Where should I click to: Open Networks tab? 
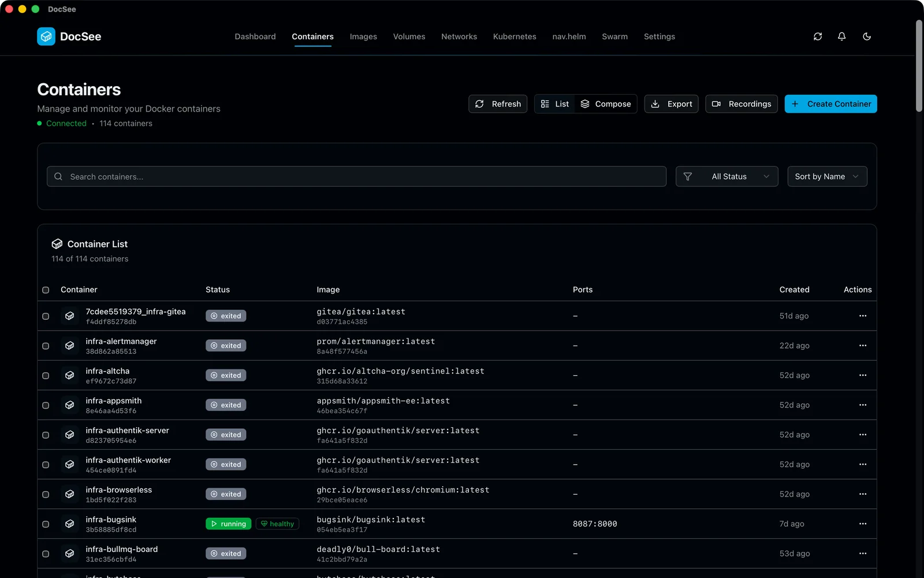pyautogui.click(x=459, y=36)
